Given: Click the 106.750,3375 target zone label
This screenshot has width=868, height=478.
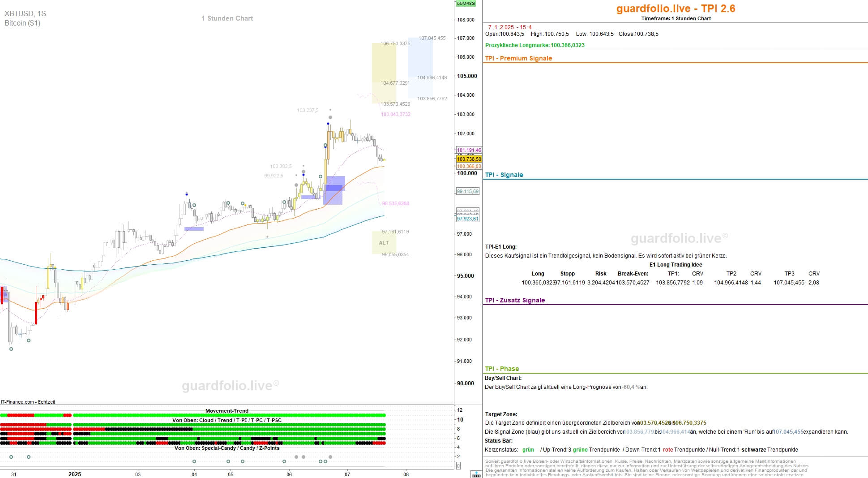Looking at the screenshot, I should (395, 43).
